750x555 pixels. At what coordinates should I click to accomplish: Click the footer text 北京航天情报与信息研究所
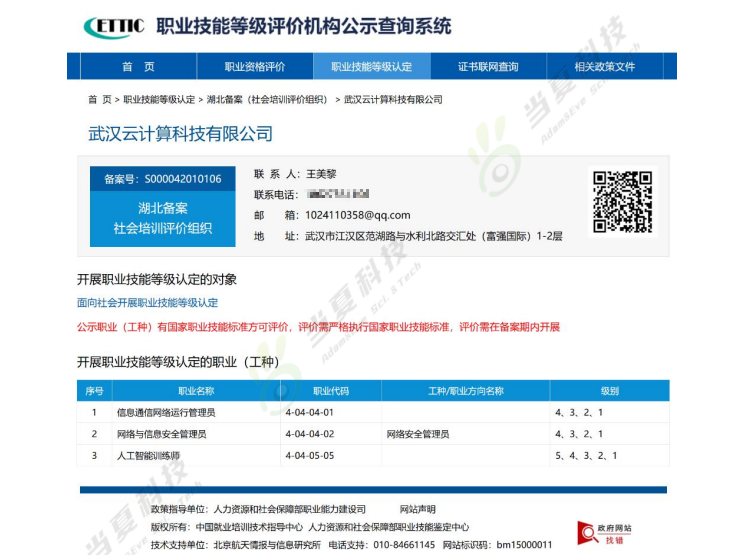coord(267,545)
